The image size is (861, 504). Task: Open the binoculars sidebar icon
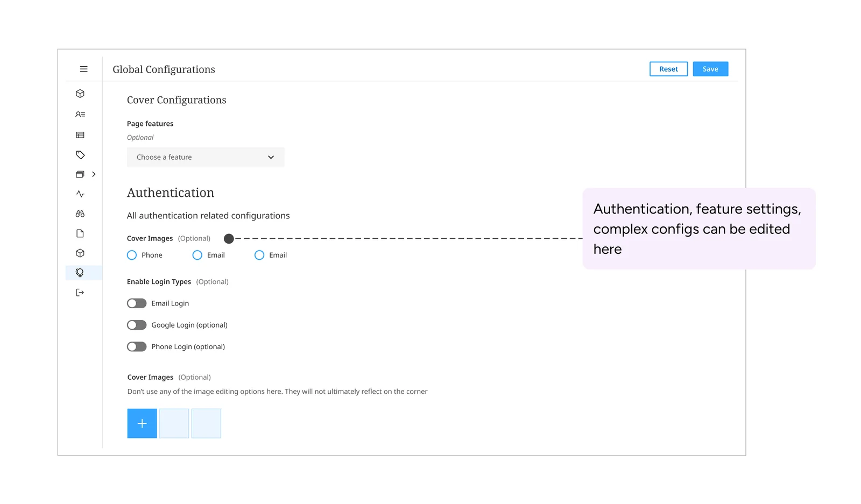[x=80, y=214]
